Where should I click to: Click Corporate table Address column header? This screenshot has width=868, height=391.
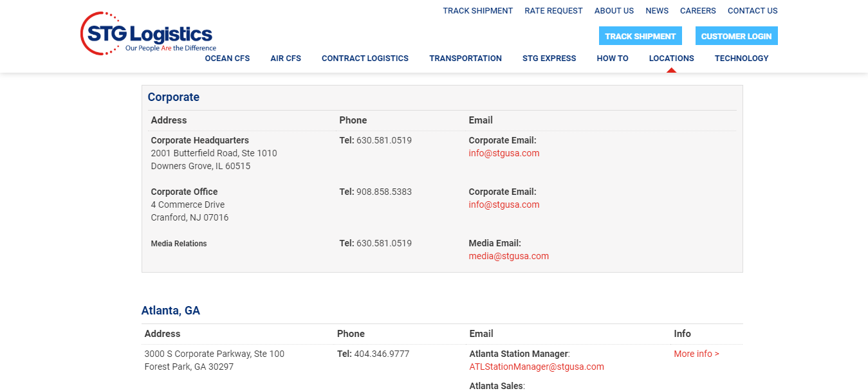coord(169,120)
